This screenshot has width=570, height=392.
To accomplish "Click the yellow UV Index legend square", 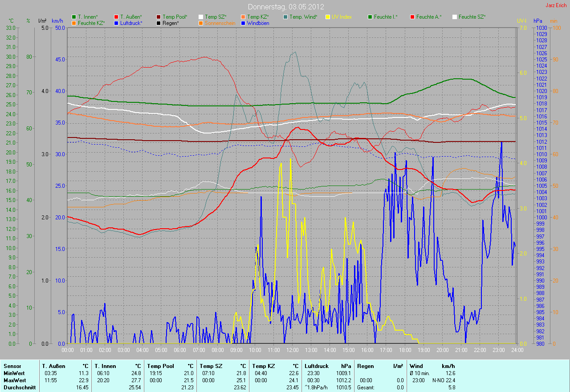I will [328, 17].
